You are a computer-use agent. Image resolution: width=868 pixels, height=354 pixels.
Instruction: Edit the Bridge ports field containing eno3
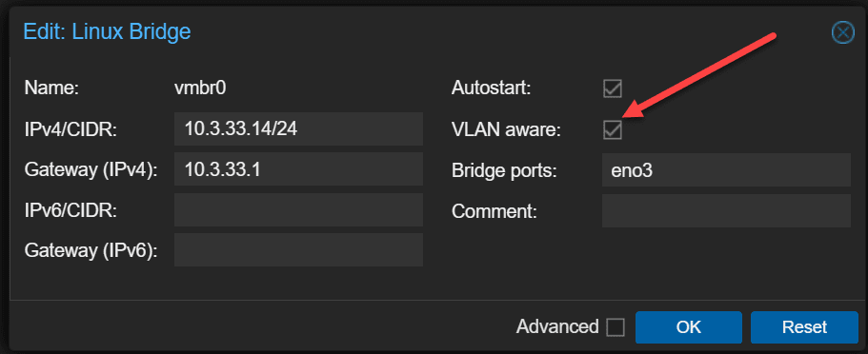pos(726,170)
